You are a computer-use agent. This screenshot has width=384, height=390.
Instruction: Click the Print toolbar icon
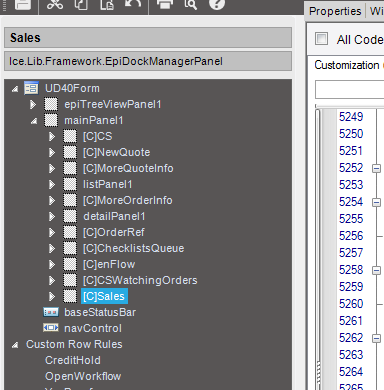pos(165,4)
